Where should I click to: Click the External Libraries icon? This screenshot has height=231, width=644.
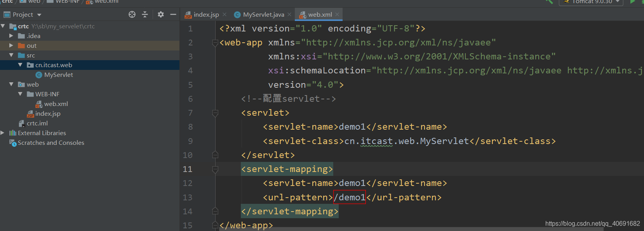[x=13, y=133]
